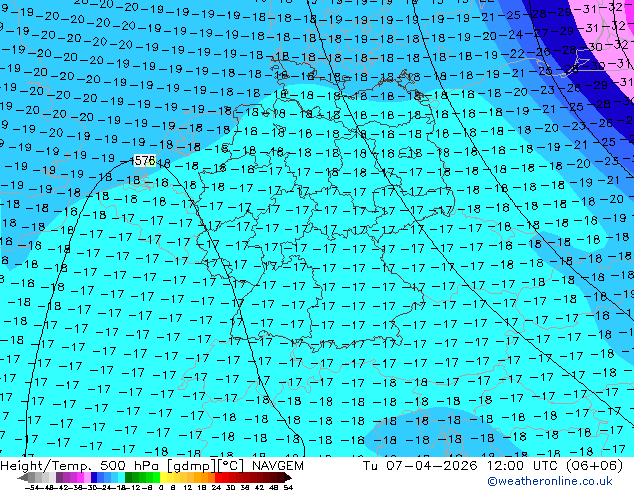Screen dimensions: 634x490
Task: Click the dark green legend swatch
Action: (x=129, y=477)
